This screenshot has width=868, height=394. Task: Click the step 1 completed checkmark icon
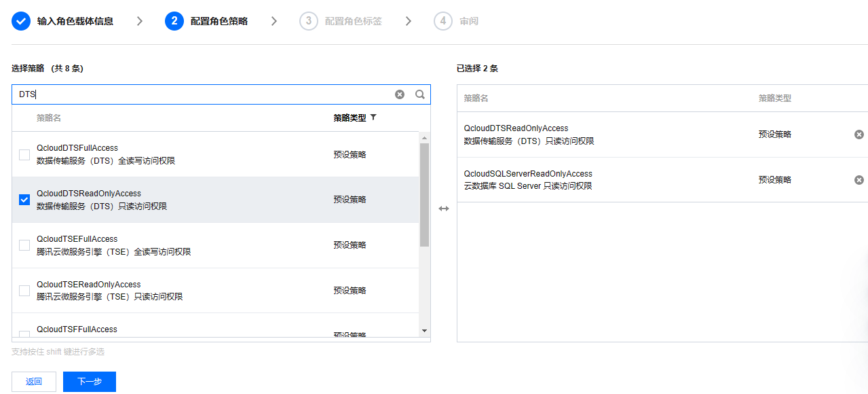[21, 21]
